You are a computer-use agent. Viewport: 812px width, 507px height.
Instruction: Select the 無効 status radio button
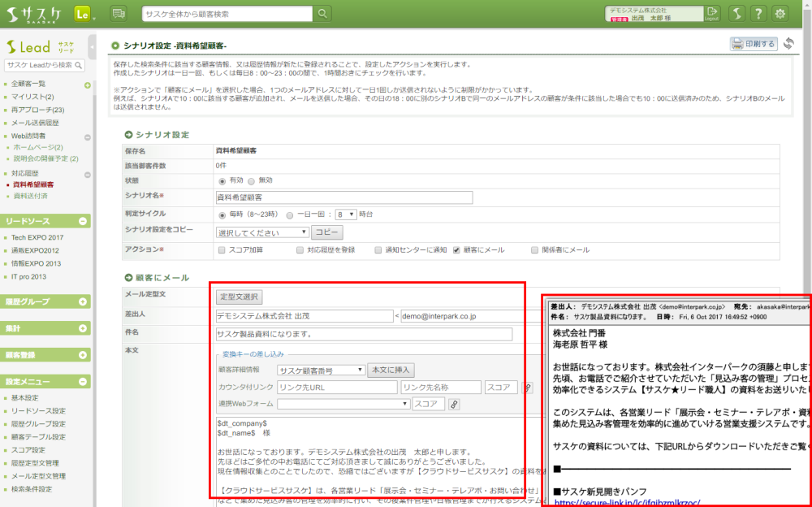(252, 181)
